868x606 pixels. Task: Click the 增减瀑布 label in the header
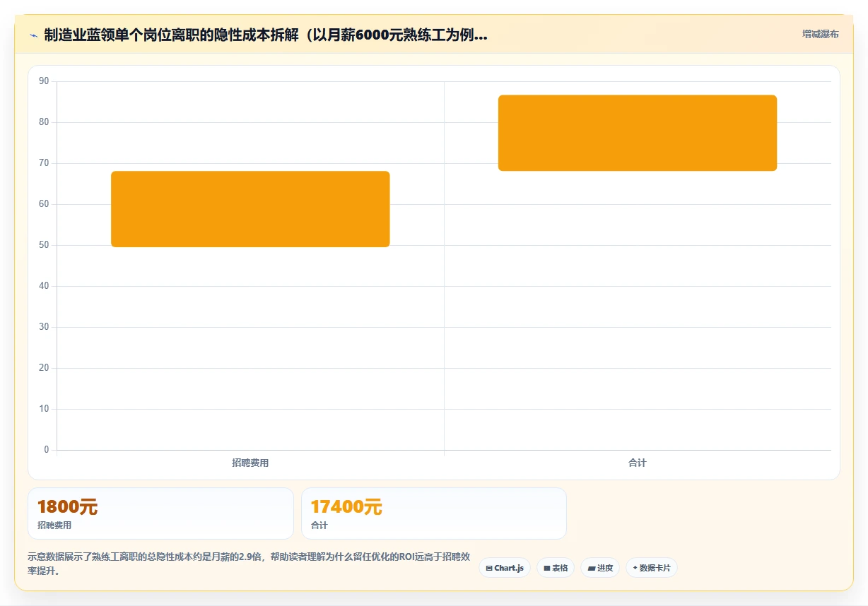point(820,34)
